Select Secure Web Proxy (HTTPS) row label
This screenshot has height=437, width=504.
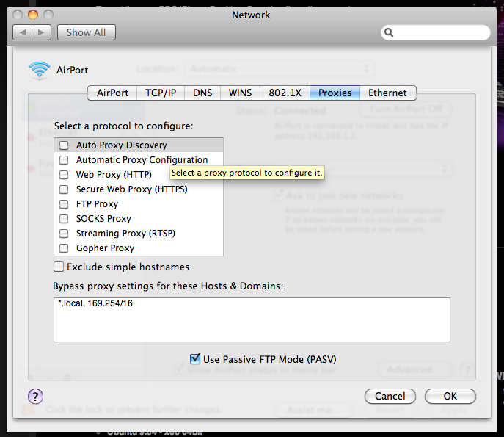pos(132,189)
